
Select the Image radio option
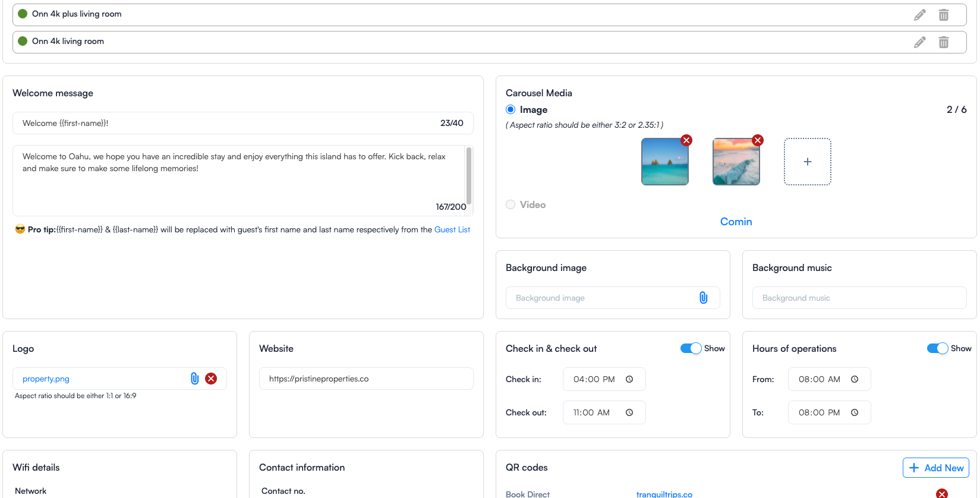(511, 109)
